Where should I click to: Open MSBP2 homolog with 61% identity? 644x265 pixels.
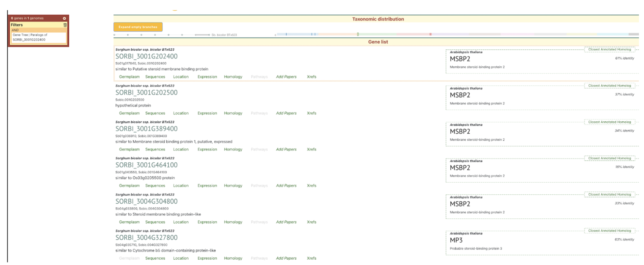(459, 59)
